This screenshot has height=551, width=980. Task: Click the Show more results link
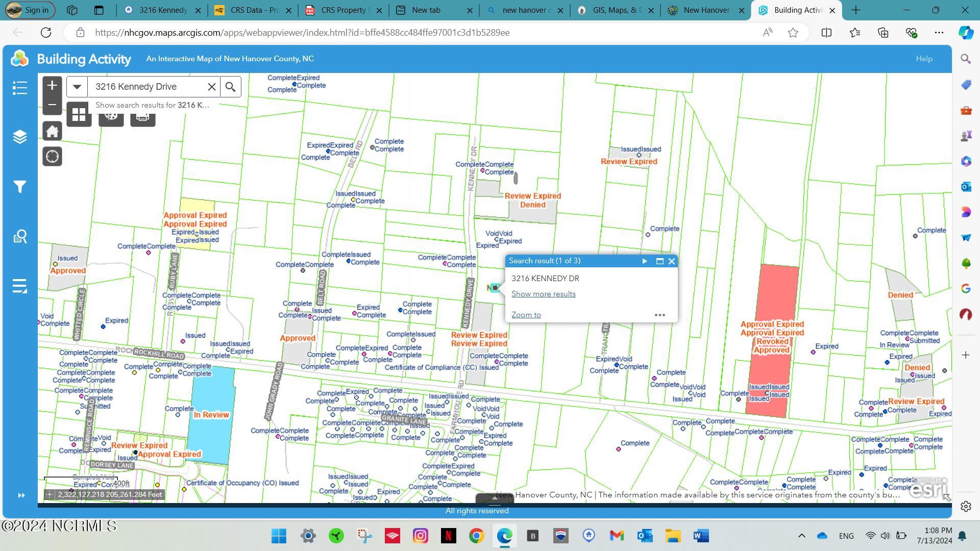click(544, 294)
